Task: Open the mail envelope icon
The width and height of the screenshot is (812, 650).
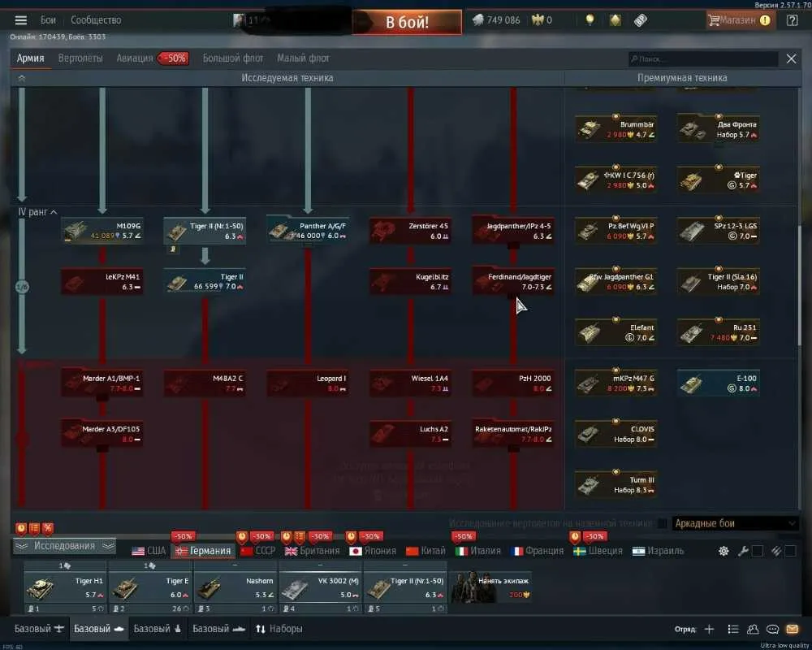Action: (x=792, y=629)
